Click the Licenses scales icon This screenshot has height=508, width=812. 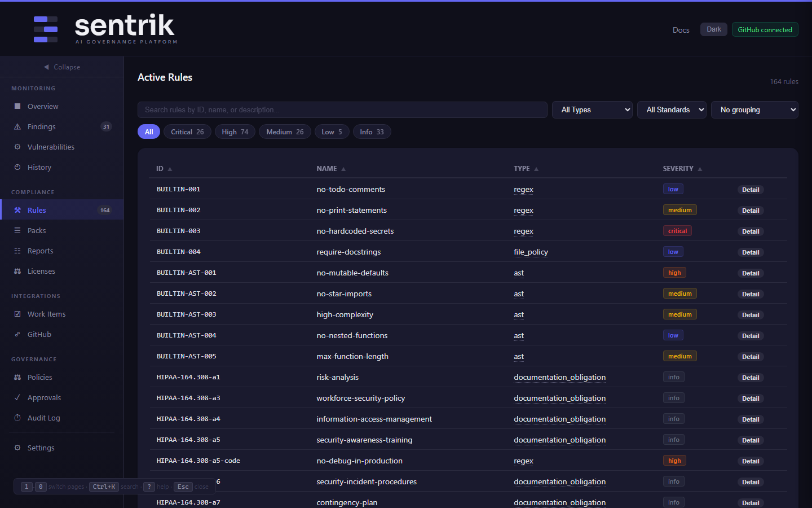coord(17,271)
